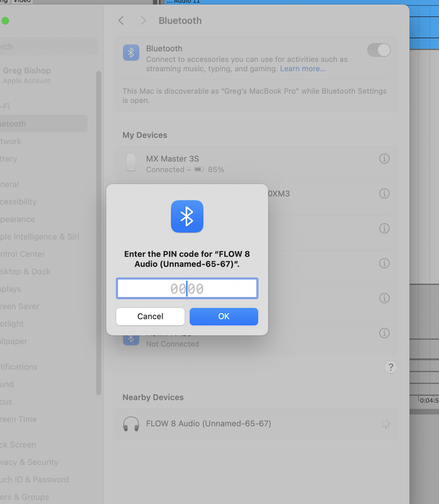Click OK in the PIN code dialog
Screen dimensions: 439x504
click(224, 316)
